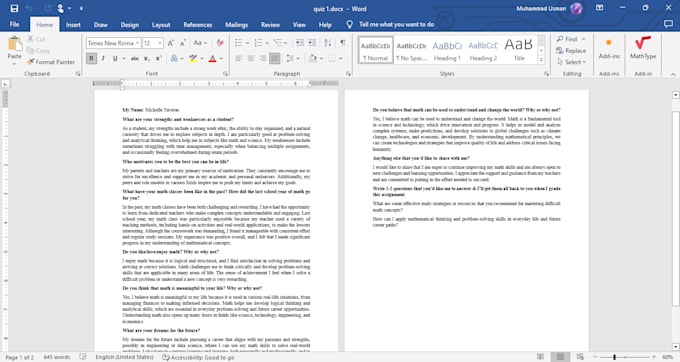
Task: Open the Layout tab
Action: [x=161, y=25]
